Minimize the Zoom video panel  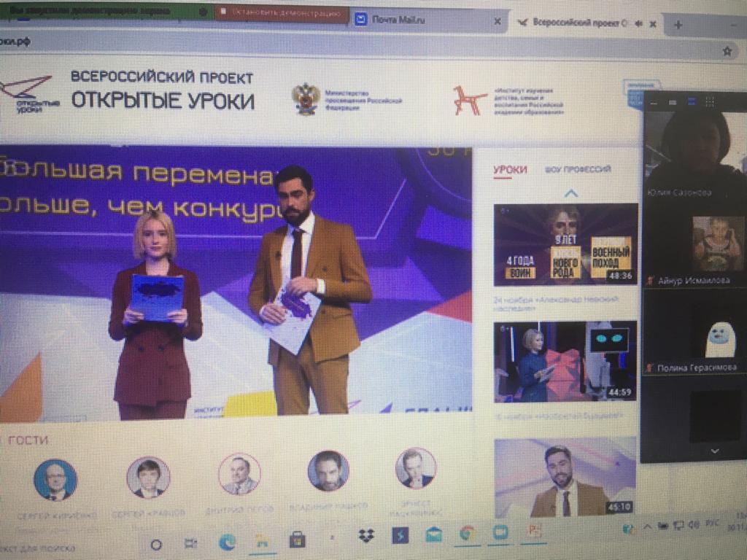pos(654,102)
